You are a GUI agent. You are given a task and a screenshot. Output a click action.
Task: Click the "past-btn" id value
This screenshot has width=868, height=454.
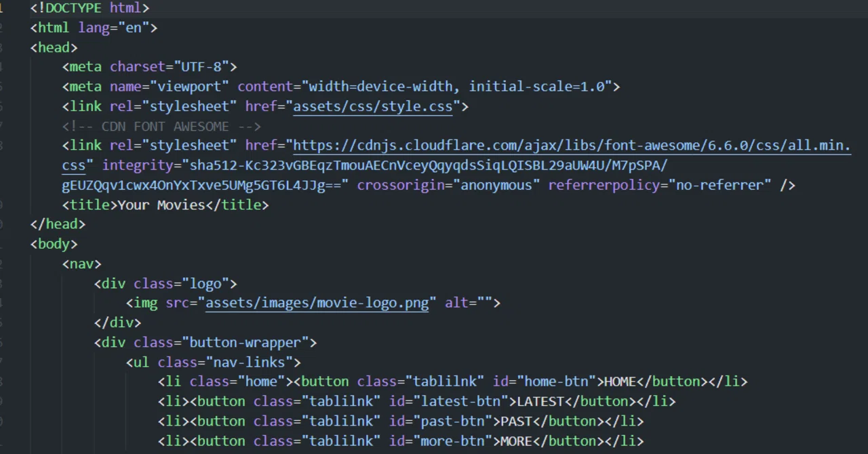coord(452,421)
